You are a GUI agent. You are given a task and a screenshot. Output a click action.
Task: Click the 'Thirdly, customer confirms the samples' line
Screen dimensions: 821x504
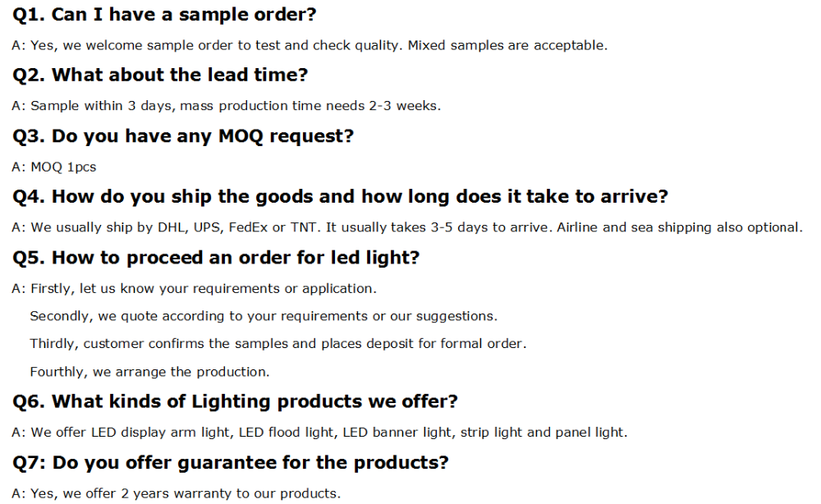tap(277, 343)
